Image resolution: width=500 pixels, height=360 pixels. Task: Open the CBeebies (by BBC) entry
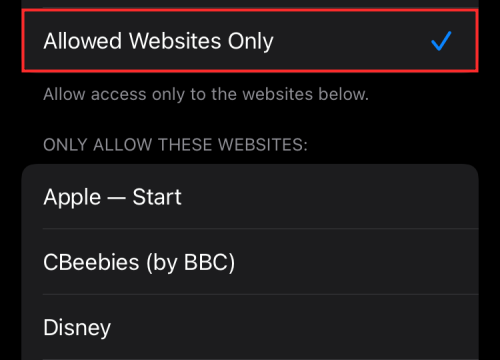point(250,262)
